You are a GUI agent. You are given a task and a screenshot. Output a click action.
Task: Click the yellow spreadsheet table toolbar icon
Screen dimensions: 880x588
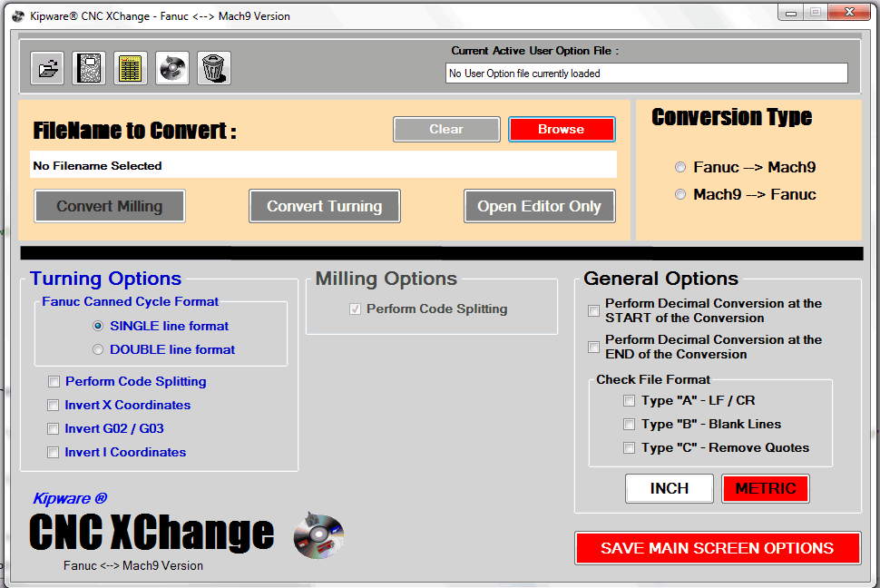tap(131, 69)
